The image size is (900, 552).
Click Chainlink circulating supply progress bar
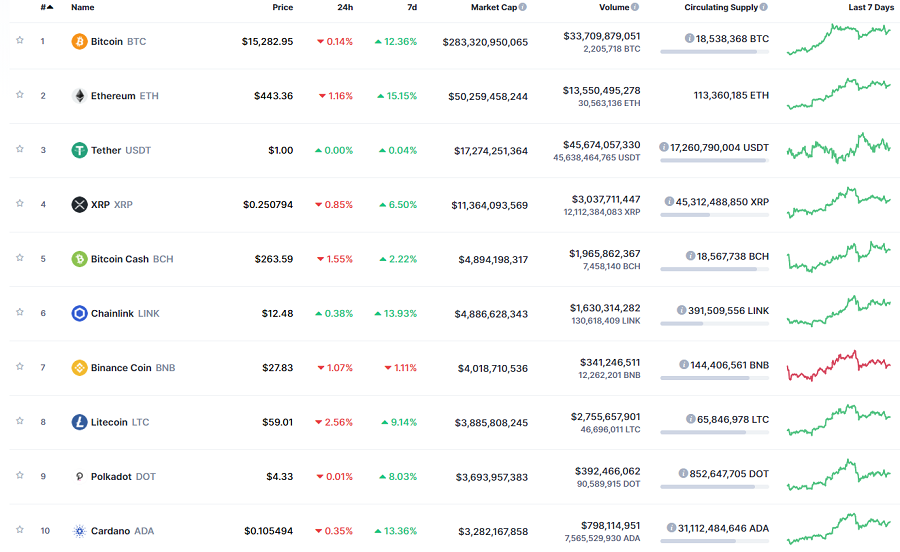coord(714,324)
